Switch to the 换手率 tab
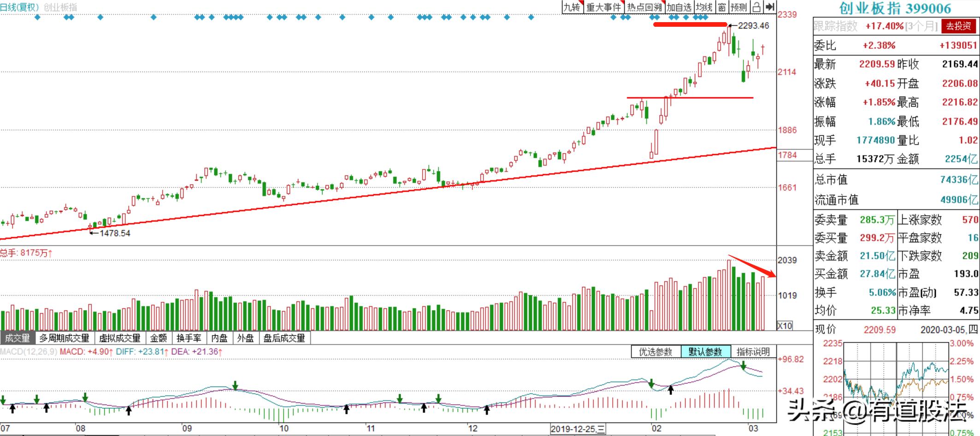980x436 pixels. click(x=189, y=338)
